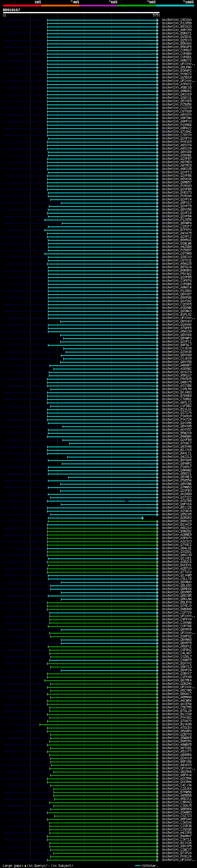The height and width of the screenshot is (868, 197).
Task: Select hit UniRef100_Q84LQ1
Action: tap(177, 548)
